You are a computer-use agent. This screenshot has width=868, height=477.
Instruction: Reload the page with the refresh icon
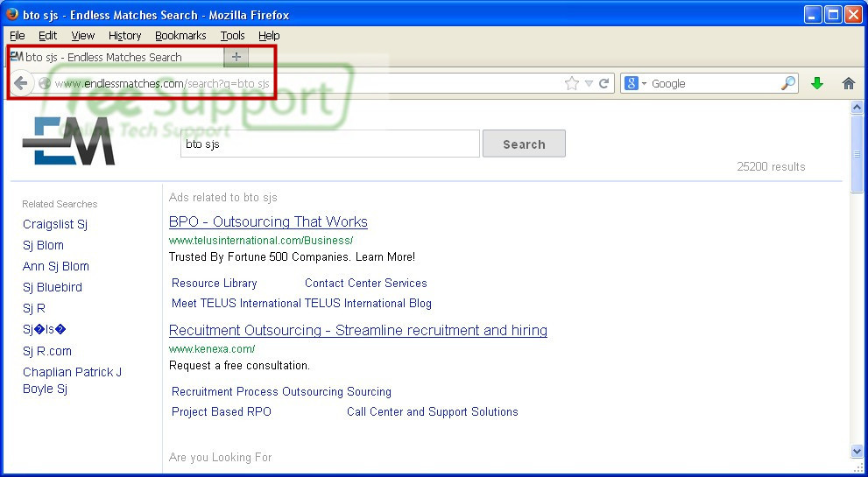point(604,83)
